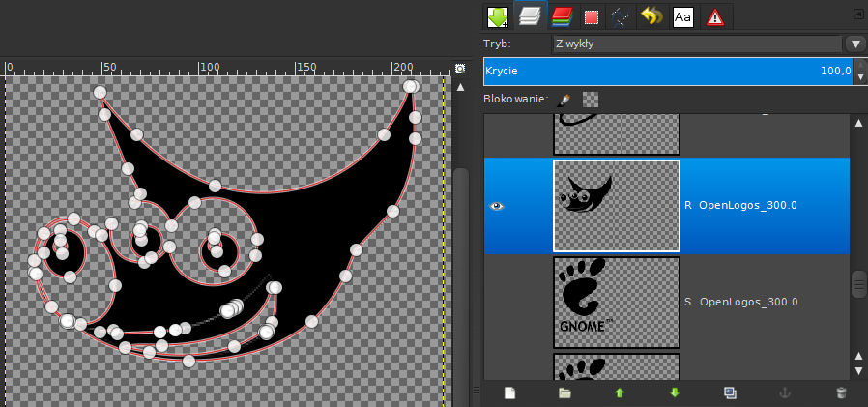Click the GNOME foot layer thumbnail
Screen dimensions: 868x407
pos(616,302)
